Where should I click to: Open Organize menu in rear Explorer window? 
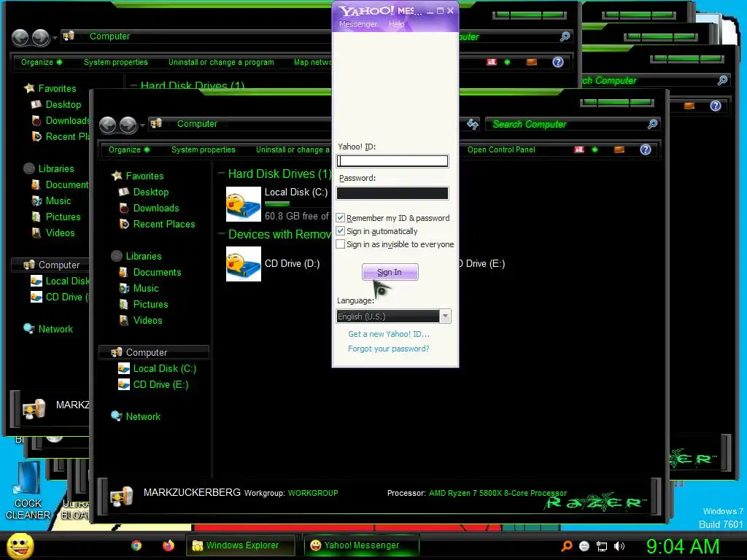pos(41,62)
